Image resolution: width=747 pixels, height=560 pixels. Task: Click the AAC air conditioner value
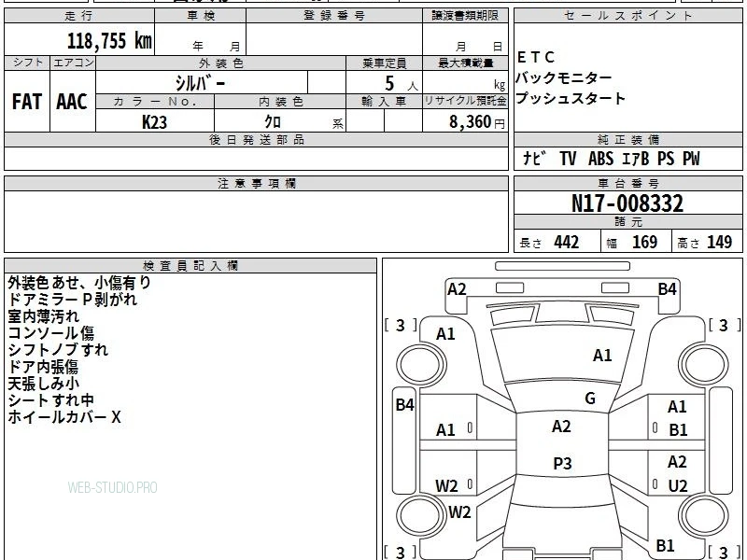pyautogui.click(x=72, y=102)
